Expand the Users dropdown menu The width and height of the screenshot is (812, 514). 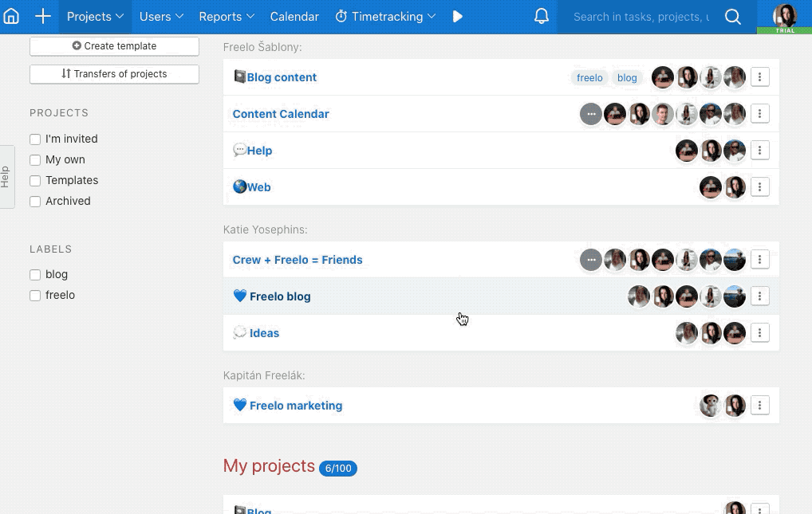[x=162, y=17]
